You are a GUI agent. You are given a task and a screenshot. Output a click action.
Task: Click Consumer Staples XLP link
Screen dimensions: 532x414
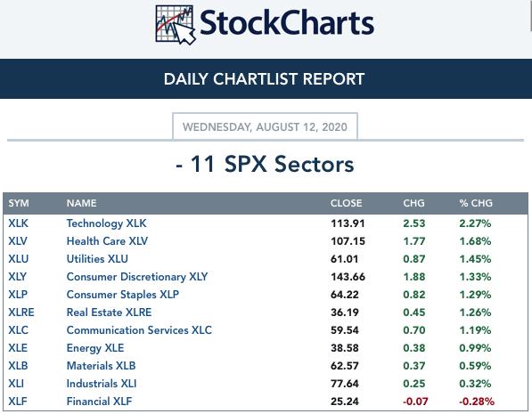pos(122,295)
